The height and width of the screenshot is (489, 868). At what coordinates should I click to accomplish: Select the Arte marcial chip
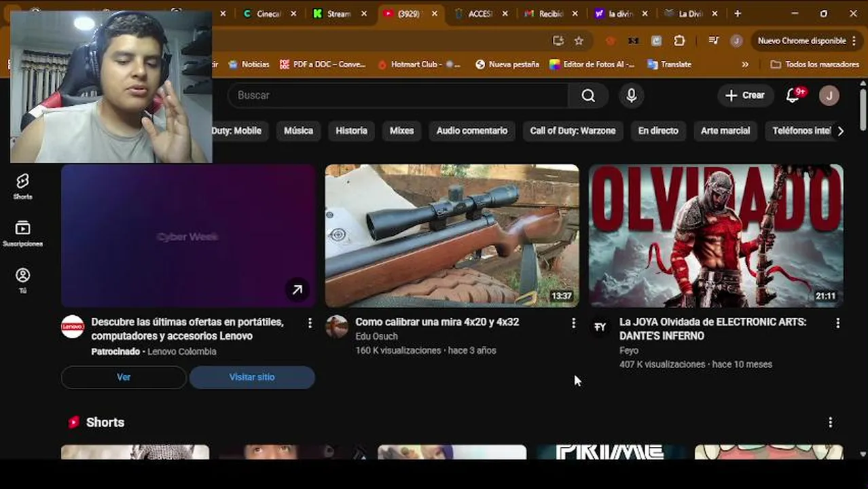725,131
